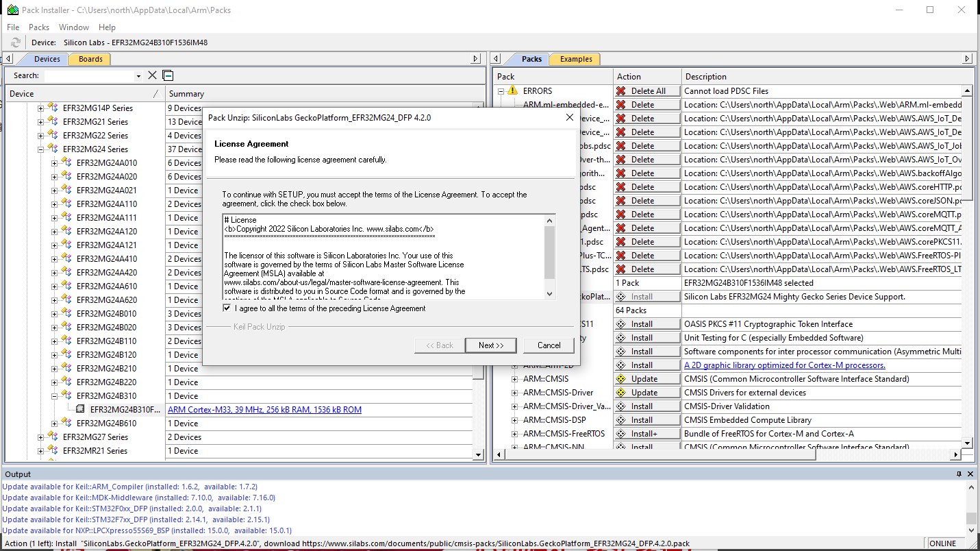Image resolution: width=980 pixels, height=551 pixels.
Task: Open the File menu
Action: (x=13, y=27)
